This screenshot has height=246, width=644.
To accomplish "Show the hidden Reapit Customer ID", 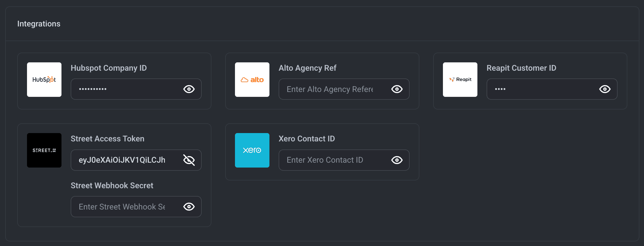I will coord(605,89).
